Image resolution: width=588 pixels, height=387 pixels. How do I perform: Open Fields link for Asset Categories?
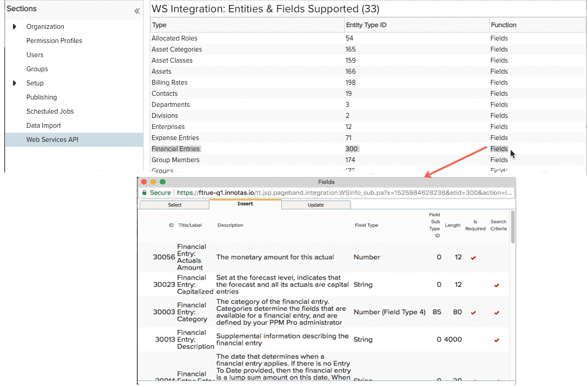(x=499, y=49)
